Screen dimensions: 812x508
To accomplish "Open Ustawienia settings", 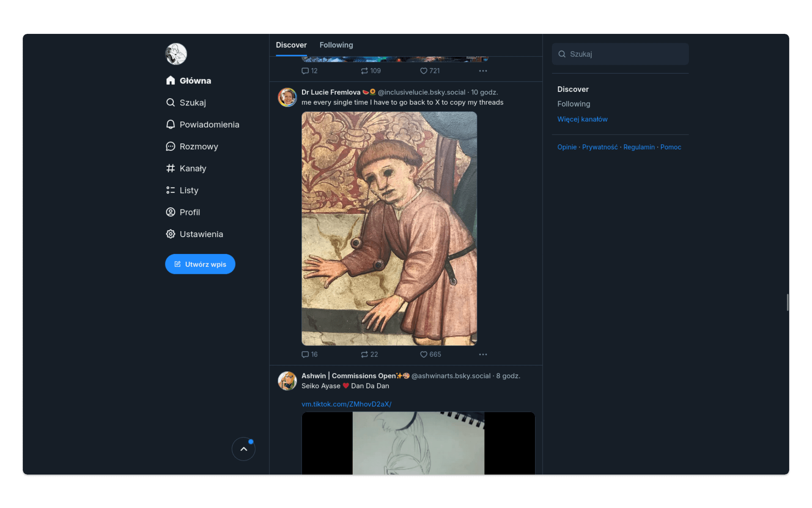I will click(x=195, y=234).
